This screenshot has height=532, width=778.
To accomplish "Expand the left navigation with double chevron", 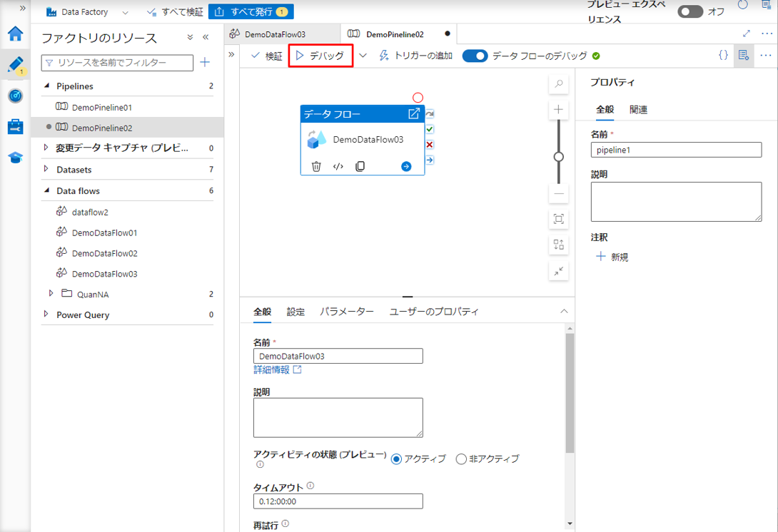I will (23, 8).
